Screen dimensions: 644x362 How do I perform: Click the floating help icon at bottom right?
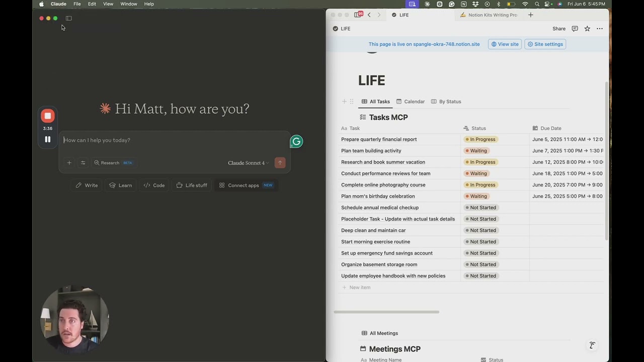pos(592,345)
